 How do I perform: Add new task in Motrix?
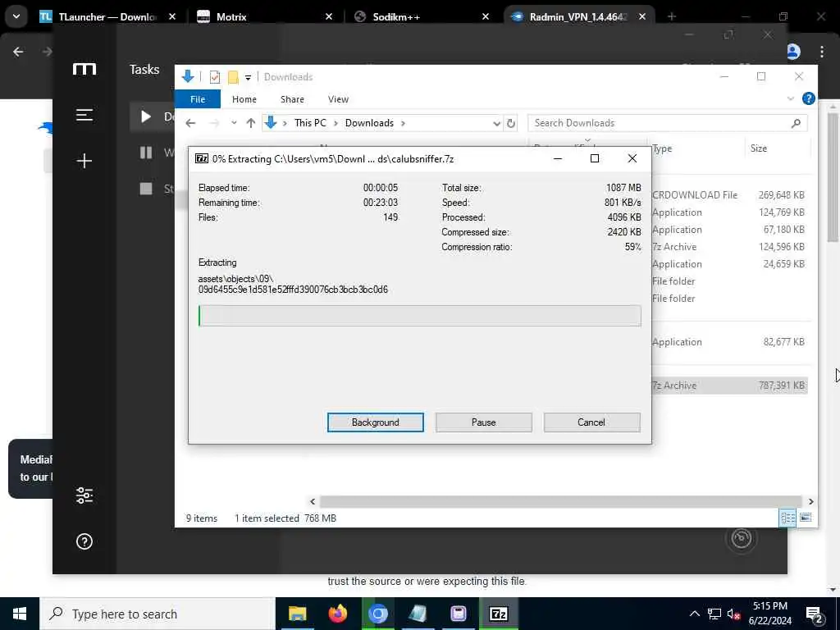click(84, 161)
